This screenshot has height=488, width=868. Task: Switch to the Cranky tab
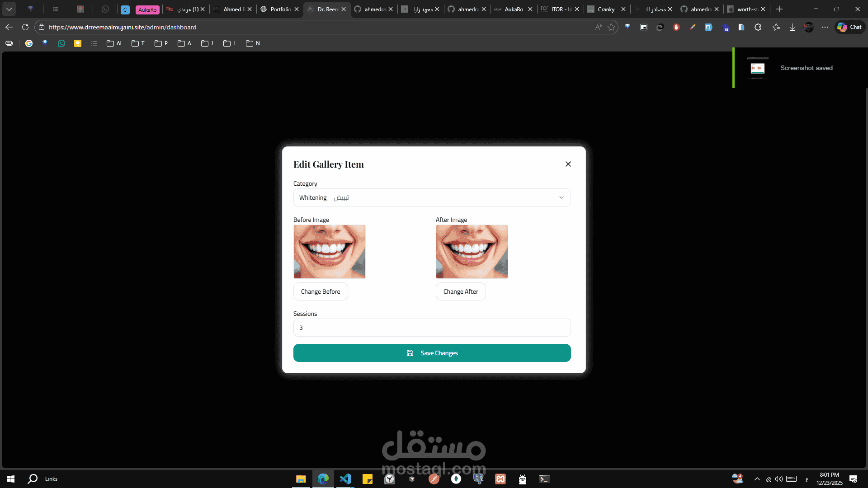pos(605,9)
